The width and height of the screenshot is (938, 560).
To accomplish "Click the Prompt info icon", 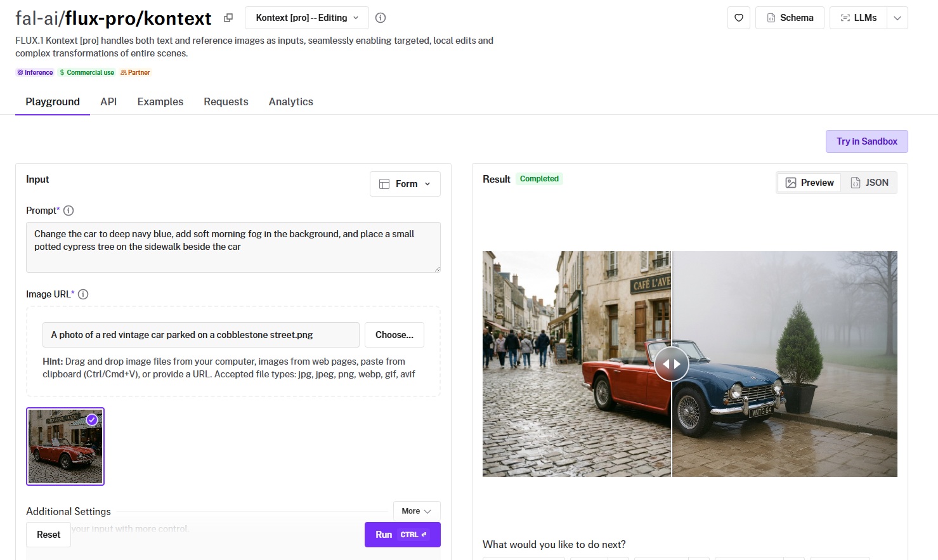I will click(x=68, y=211).
